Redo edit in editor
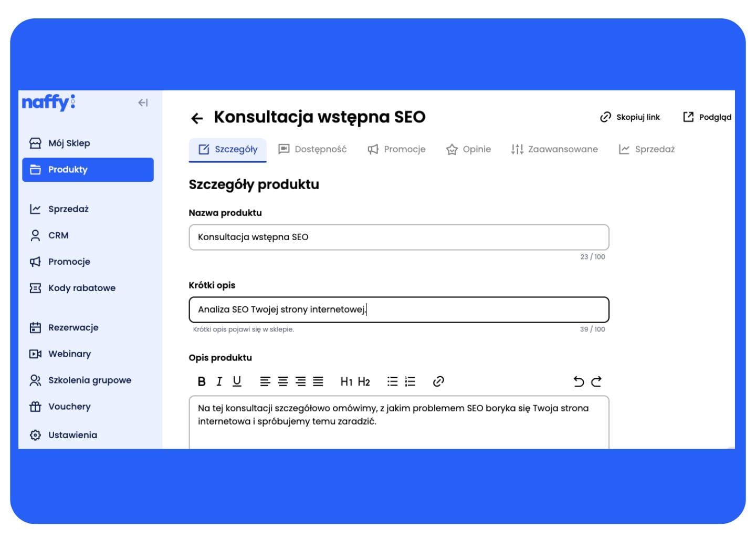The height and width of the screenshot is (538, 756). click(596, 381)
